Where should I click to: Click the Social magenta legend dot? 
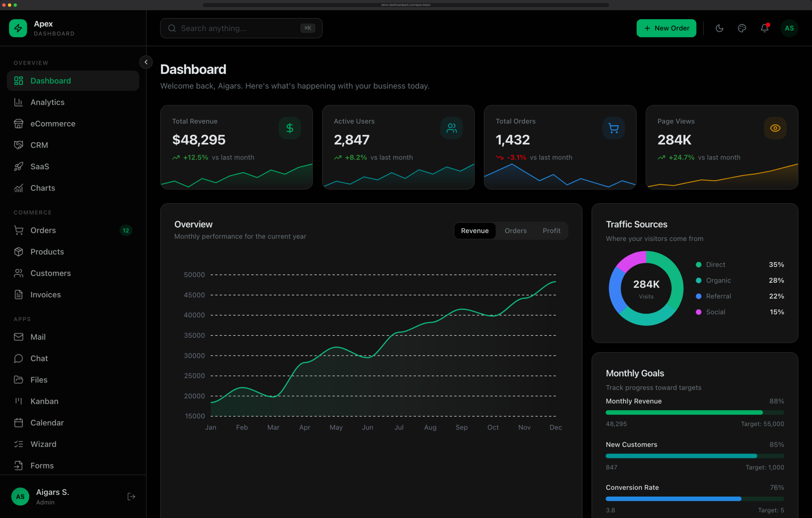tap(698, 312)
